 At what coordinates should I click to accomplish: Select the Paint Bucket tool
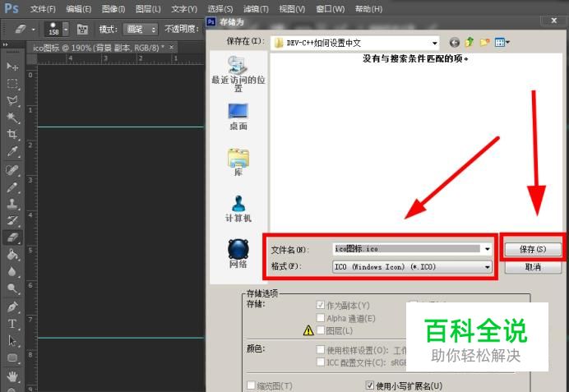[12, 255]
